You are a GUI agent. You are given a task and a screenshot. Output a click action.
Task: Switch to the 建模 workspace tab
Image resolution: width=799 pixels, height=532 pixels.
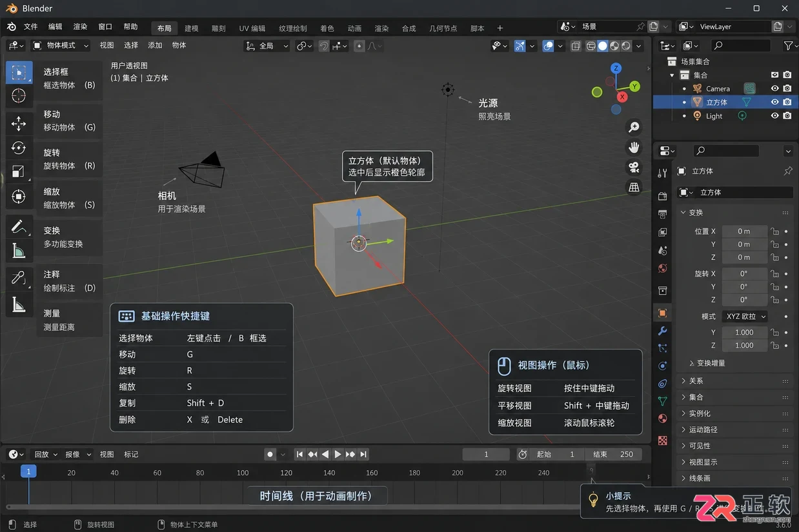192,28
